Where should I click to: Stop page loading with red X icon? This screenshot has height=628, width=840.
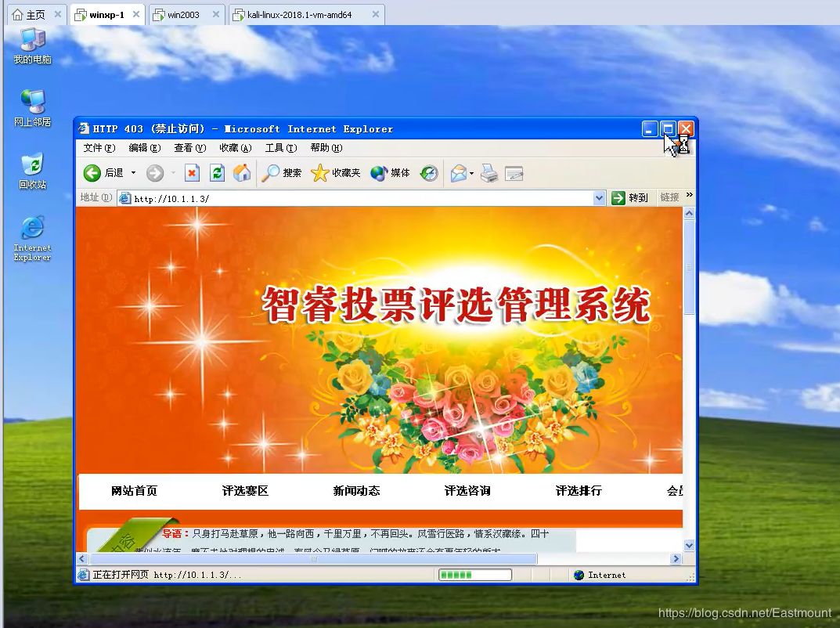tap(192, 173)
